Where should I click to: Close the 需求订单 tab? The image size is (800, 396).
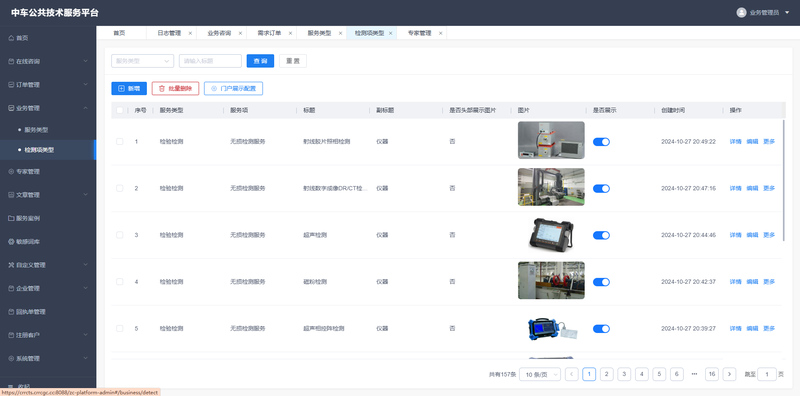pos(290,33)
